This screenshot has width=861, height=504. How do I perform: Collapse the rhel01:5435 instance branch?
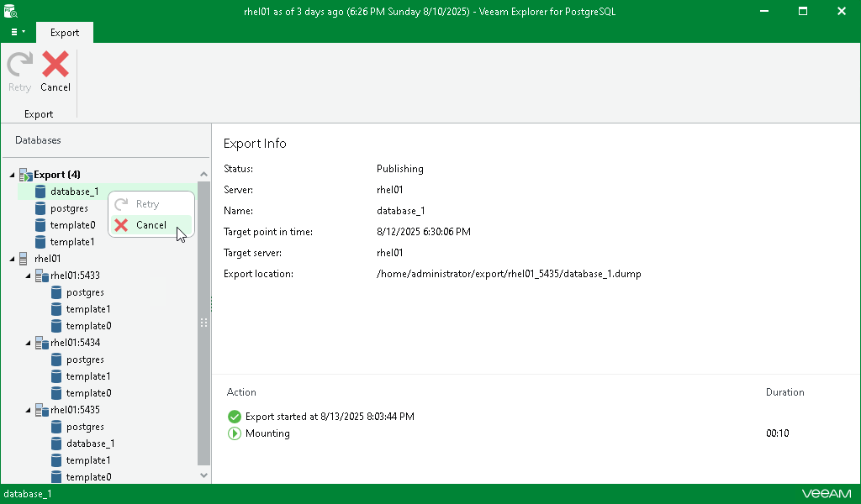coord(27,410)
